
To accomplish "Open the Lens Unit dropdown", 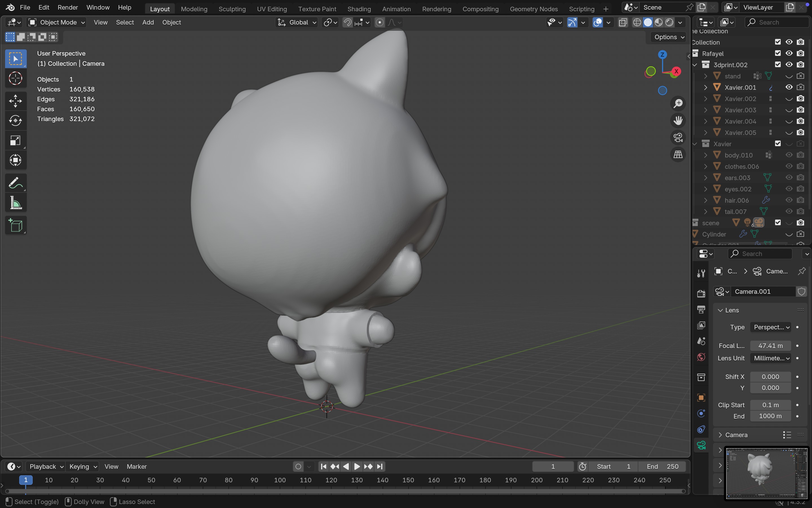I will 771,358.
